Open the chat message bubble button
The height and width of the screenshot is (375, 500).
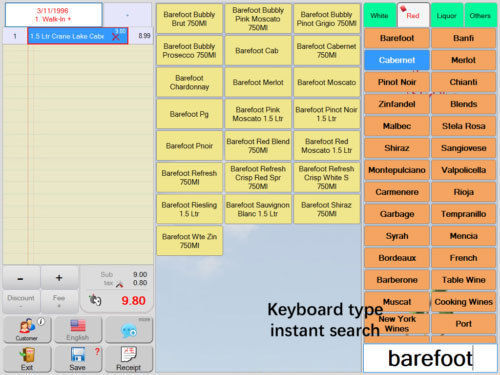click(x=129, y=330)
